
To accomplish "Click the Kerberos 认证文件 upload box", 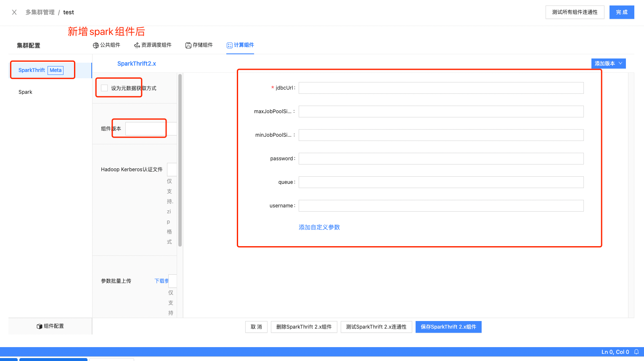I will point(172,169).
